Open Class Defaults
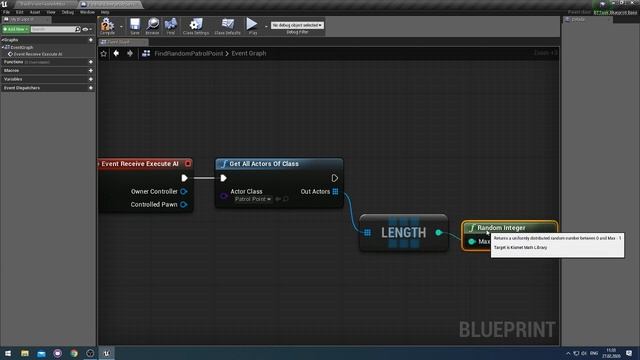Viewport: 640px width, 360px height. coord(227,26)
